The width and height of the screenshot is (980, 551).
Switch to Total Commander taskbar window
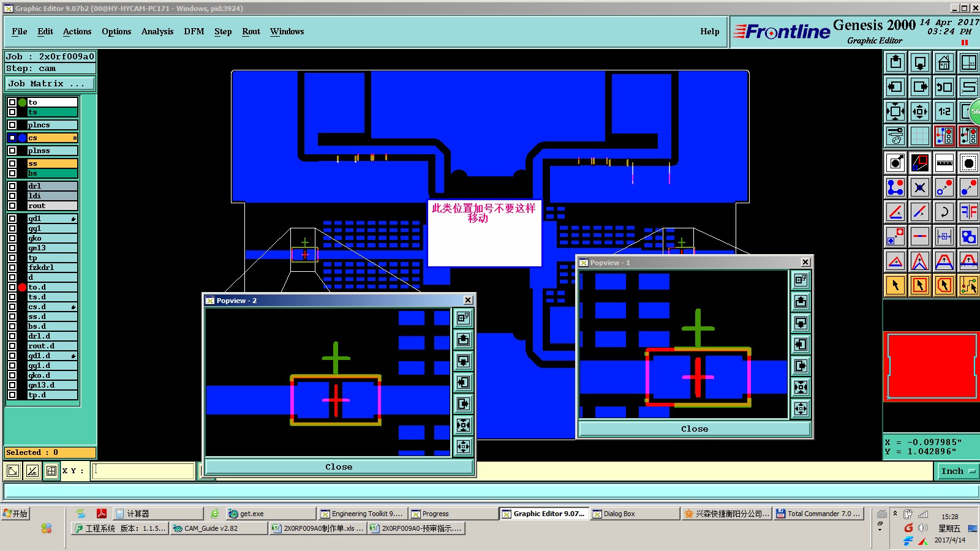point(818,514)
